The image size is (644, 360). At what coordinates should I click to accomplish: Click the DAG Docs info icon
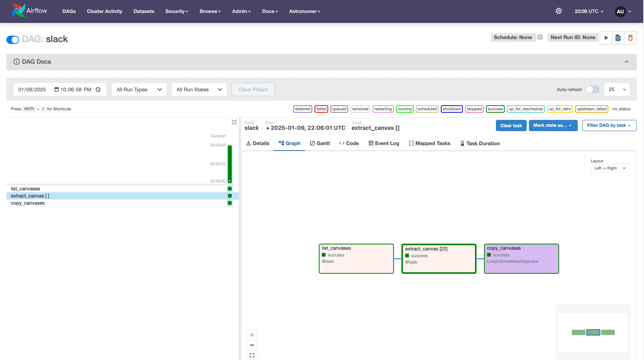17,62
